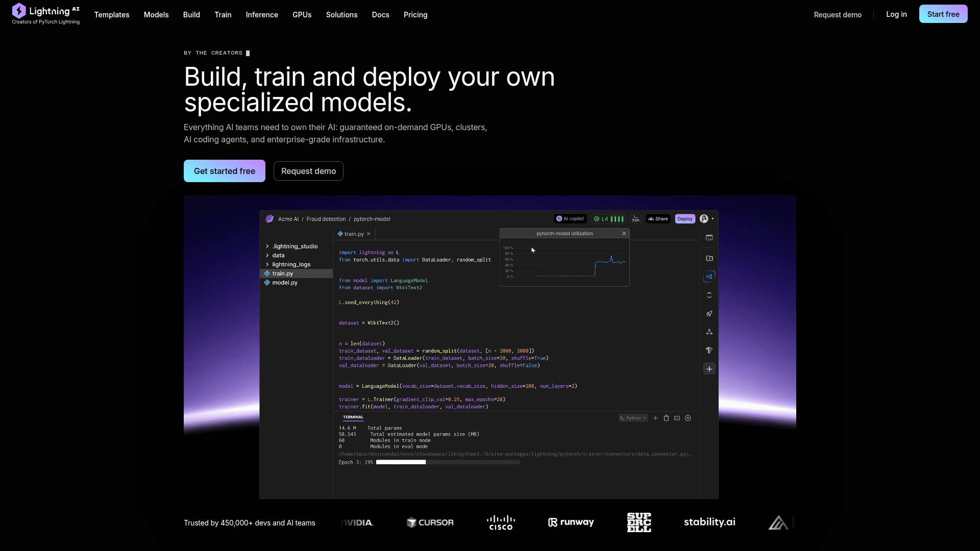Viewport: 980px width, 551px height.
Task: Click the utilization chart graph
Action: point(565,262)
